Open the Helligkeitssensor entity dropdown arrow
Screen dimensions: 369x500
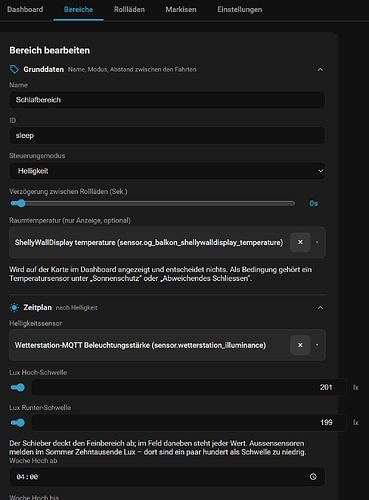point(317,345)
